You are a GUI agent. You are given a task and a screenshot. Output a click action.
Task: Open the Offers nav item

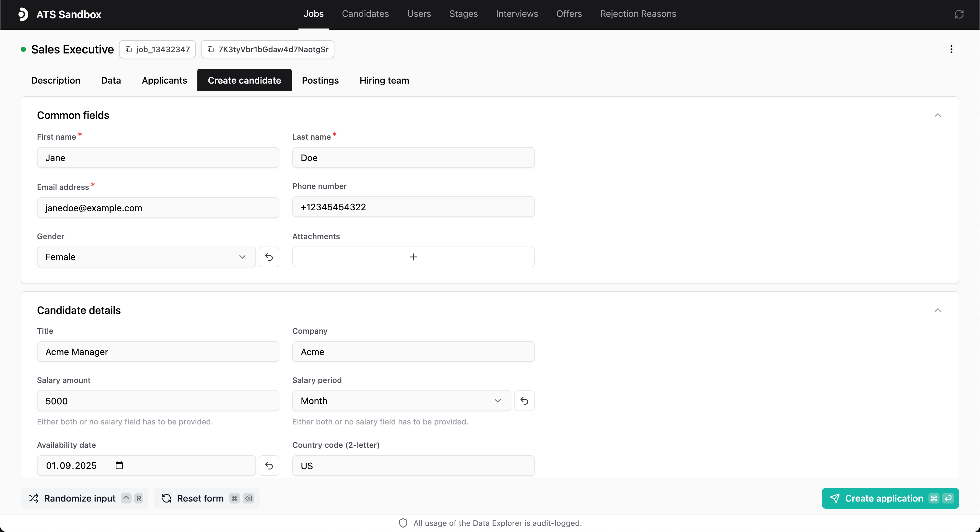point(569,14)
